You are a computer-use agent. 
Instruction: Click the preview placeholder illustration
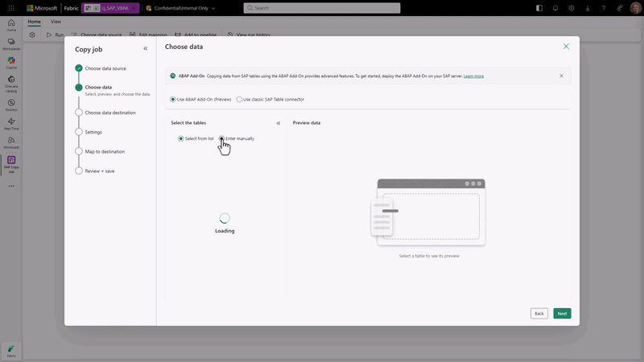[x=428, y=212]
